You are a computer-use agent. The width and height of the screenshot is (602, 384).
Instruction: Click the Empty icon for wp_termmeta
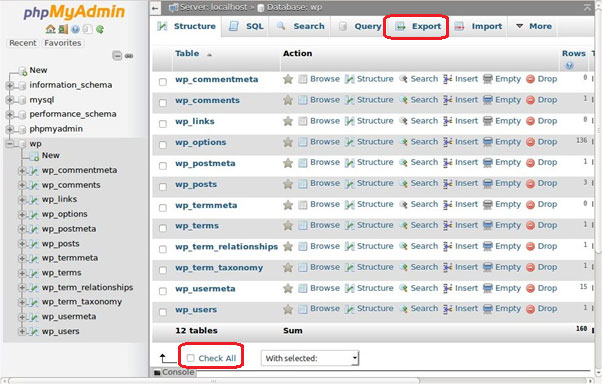click(x=488, y=205)
